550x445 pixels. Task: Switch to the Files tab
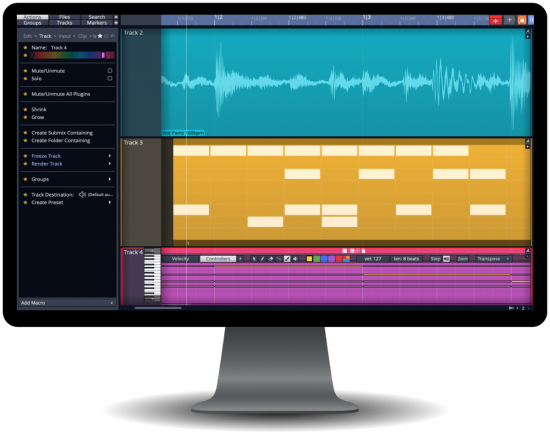coord(65,17)
